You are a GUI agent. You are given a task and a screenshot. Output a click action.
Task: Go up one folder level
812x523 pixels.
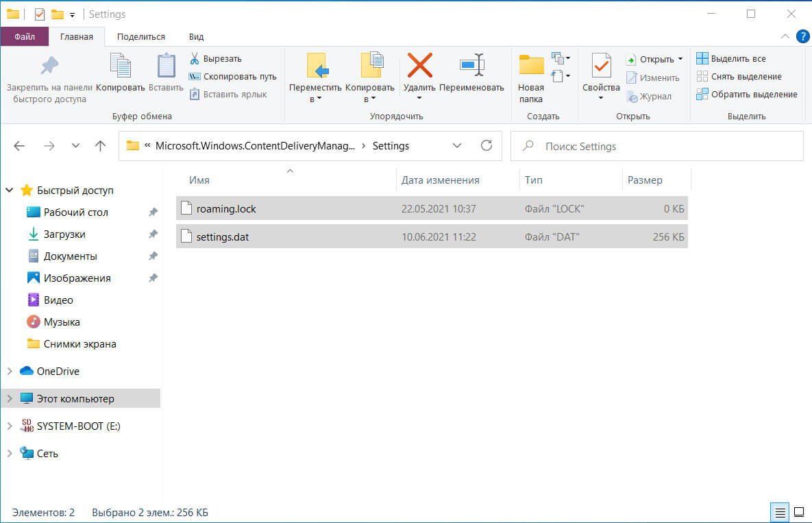click(x=100, y=146)
